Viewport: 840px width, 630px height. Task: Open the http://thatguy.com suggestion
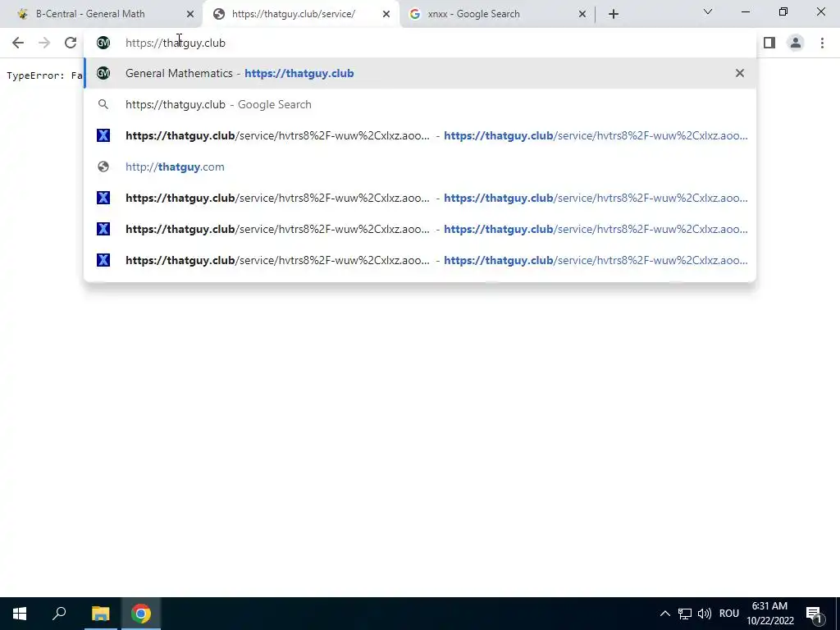(x=421, y=167)
